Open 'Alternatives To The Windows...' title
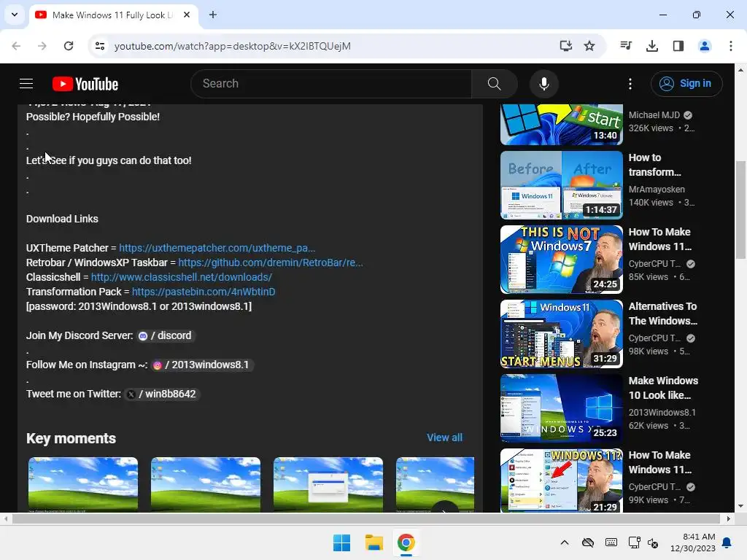 tap(662, 314)
